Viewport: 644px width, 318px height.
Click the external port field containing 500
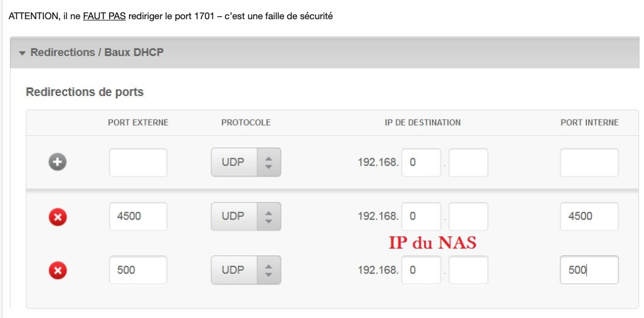[138, 270]
